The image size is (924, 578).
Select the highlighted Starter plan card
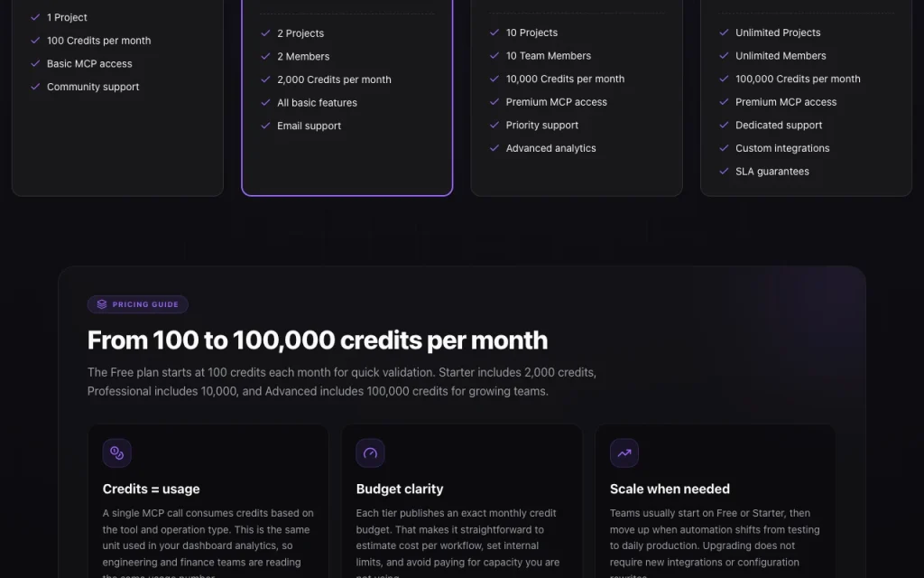coord(347,98)
